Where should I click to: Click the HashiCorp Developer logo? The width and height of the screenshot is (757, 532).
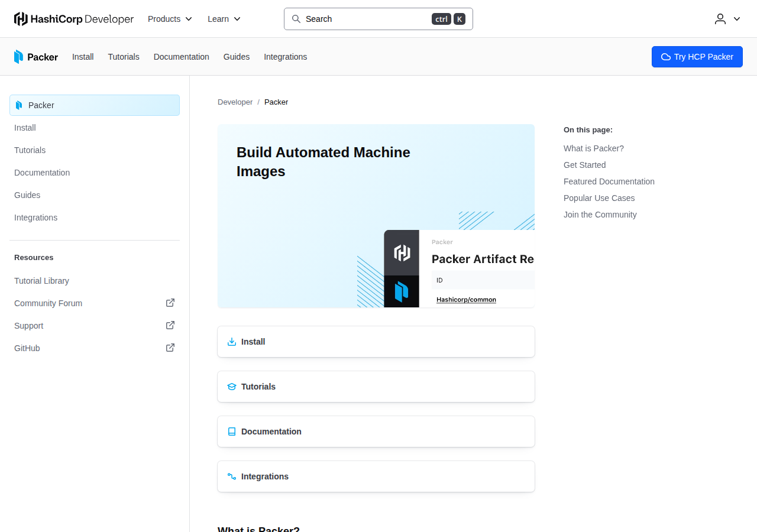tap(74, 19)
